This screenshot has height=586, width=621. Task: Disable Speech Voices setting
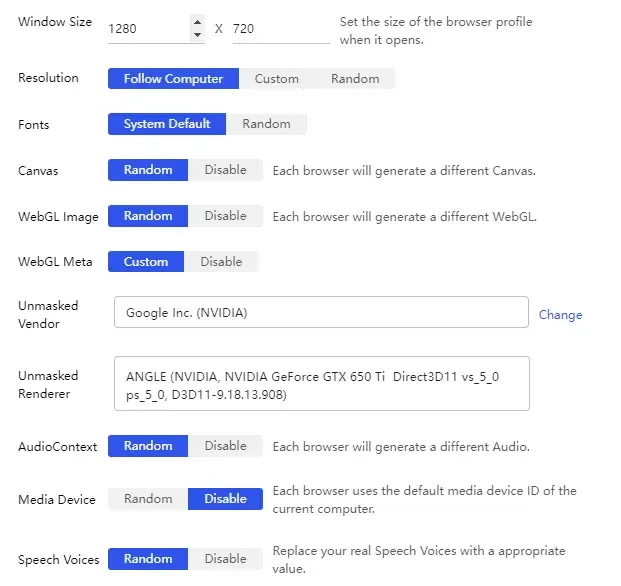pyautogui.click(x=225, y=559)
